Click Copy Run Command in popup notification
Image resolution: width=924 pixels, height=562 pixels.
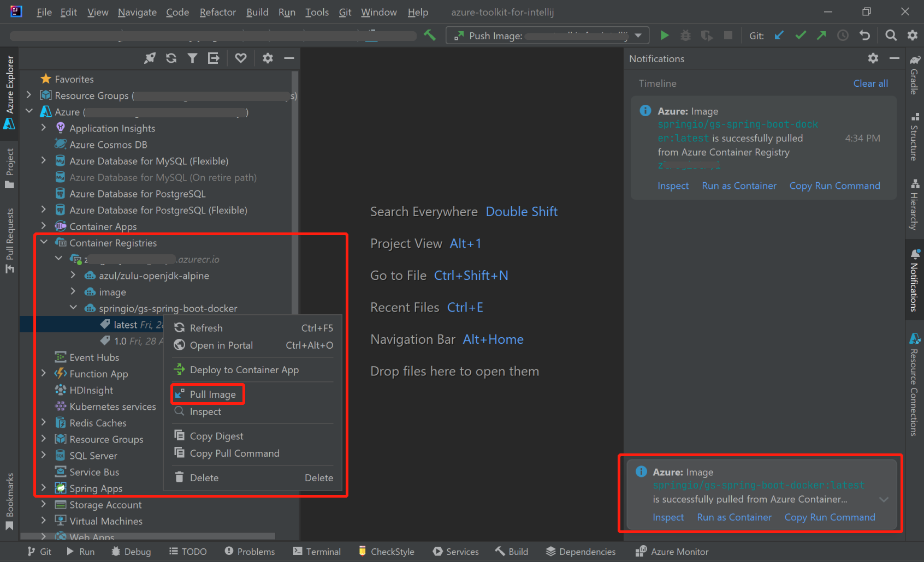(x=830, y=517)
